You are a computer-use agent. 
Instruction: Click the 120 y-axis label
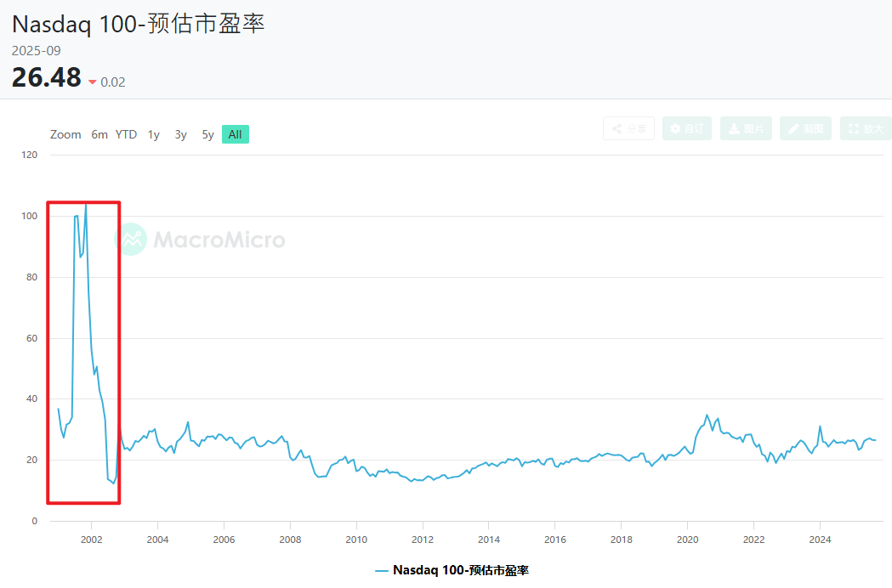30,155
